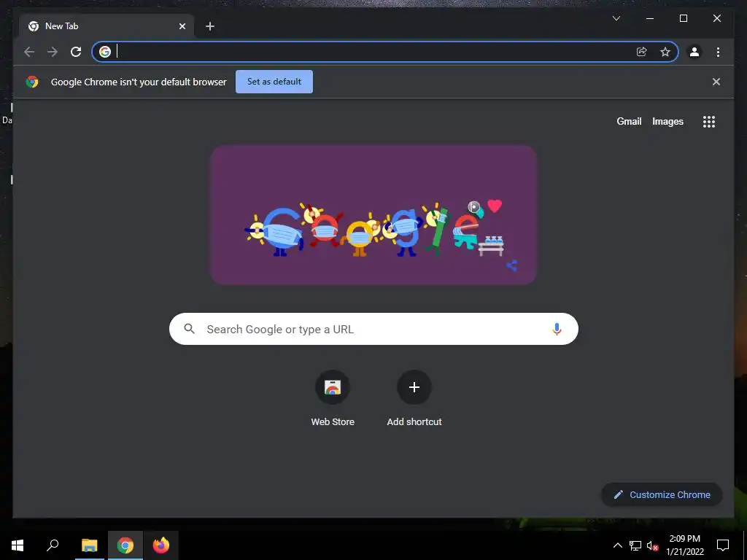747x560 pixels.
Task: Click the browser back arrow
Action: tap(29, 52)
